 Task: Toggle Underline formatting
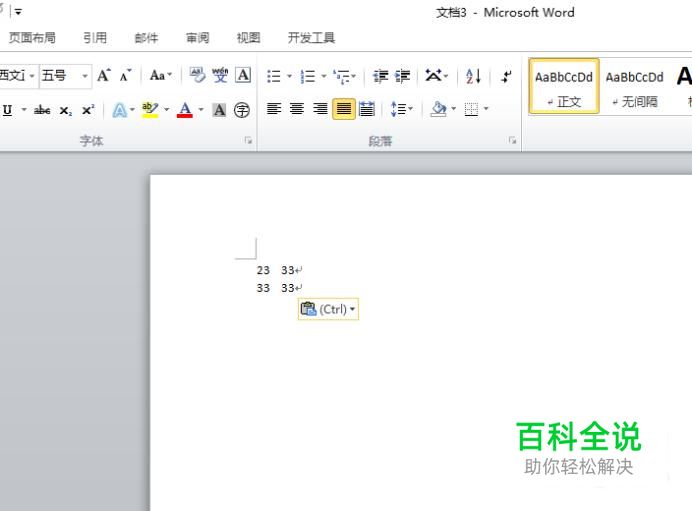pos(8,109)
